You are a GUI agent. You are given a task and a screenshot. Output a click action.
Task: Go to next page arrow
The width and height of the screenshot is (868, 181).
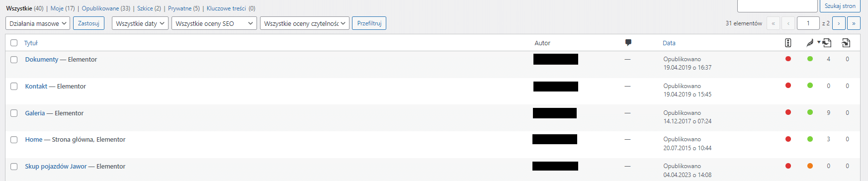click(839, 23)
